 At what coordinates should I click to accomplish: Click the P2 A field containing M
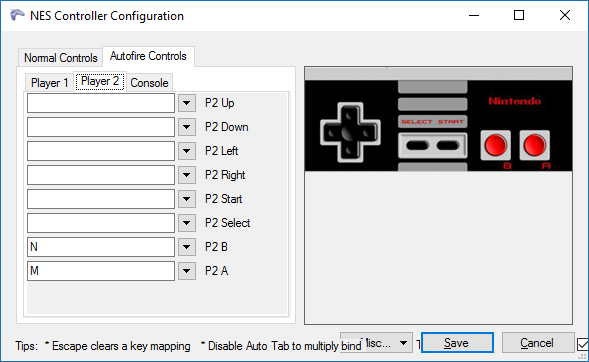point(101,271)
